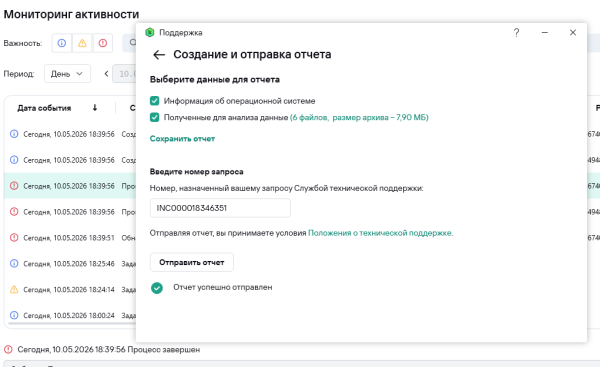The image size is (600, 367).
Task: Click info icon of the 18:00:24 event row
Action: [x=14, y=315]
